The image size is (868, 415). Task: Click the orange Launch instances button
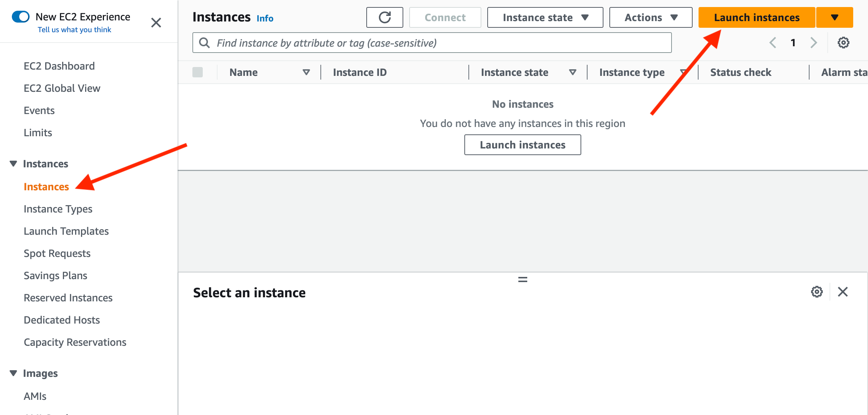click(x=757, y=17)
